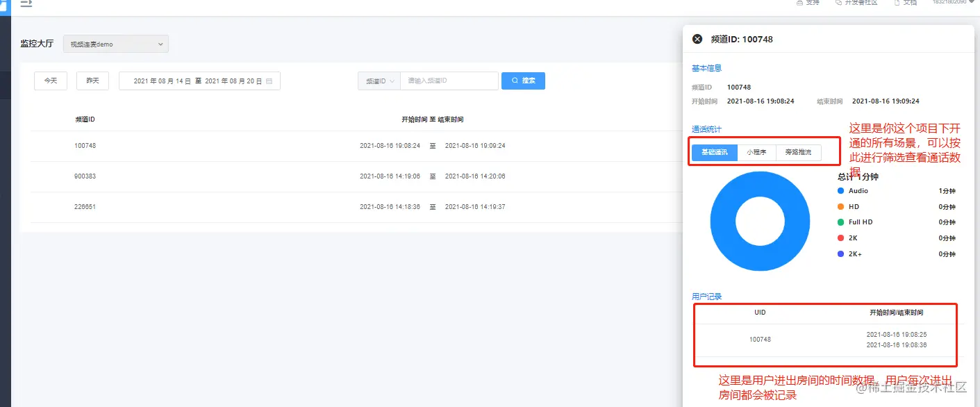This screenshot has height=407, width=980.
Task: Select the 旁路推流 tab
Action: (x=798, y=152)
